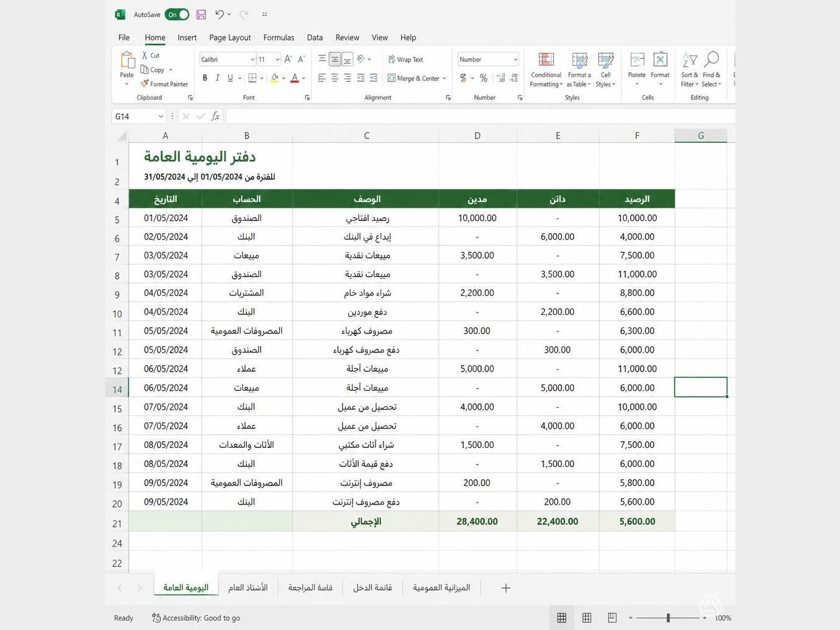This screenshot has height=630, width=840.
Task: Cut the selection with the scissors icon
Action: (x=145, y=55)
